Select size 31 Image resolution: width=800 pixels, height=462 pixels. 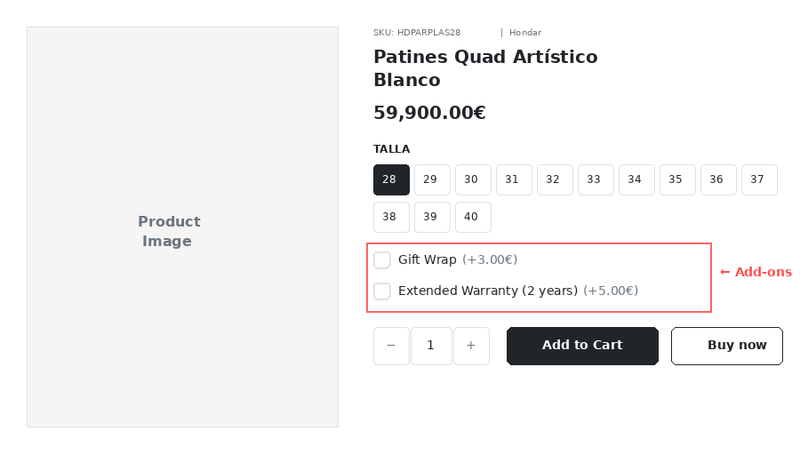[514, 180]
